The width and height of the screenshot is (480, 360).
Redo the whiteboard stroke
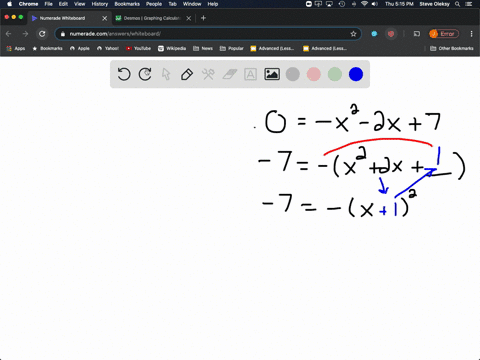[x=145, y=74]
